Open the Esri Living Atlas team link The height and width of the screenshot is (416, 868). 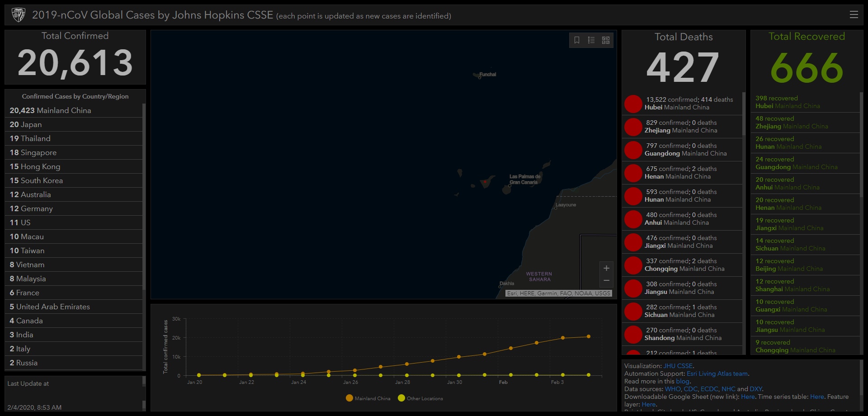(717, 373)
